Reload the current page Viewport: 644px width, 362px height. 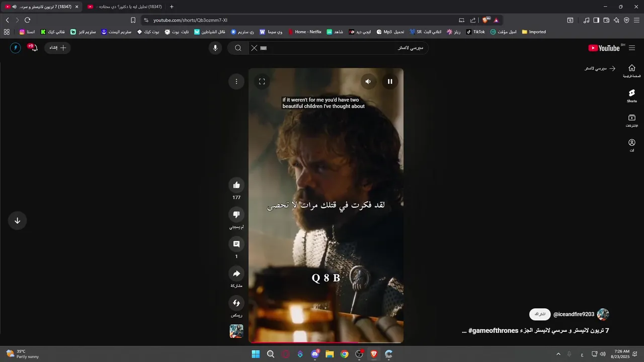pyautogui.click(x=27, y=20)
